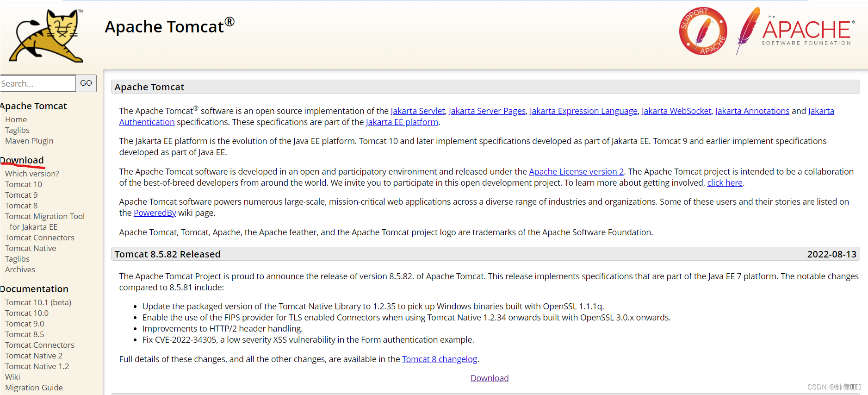
Task: Open the Tomcat 8 changelog link
Action: [x=440, y=359]
